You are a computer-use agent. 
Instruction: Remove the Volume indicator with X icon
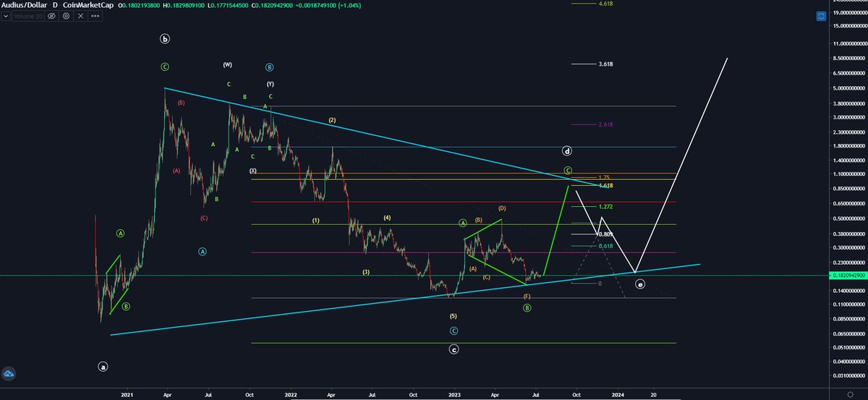tap(80, 16)
